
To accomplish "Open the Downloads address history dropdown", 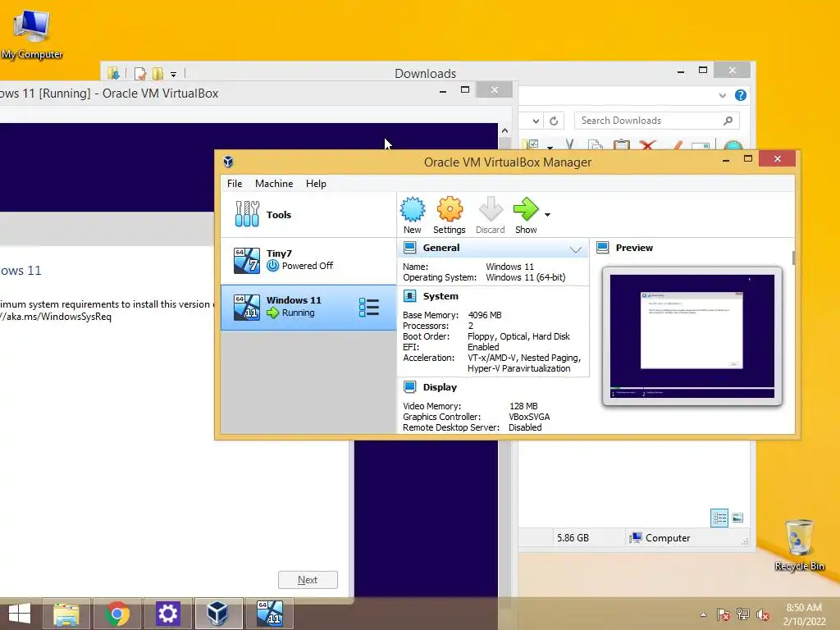I will point(536,121).
